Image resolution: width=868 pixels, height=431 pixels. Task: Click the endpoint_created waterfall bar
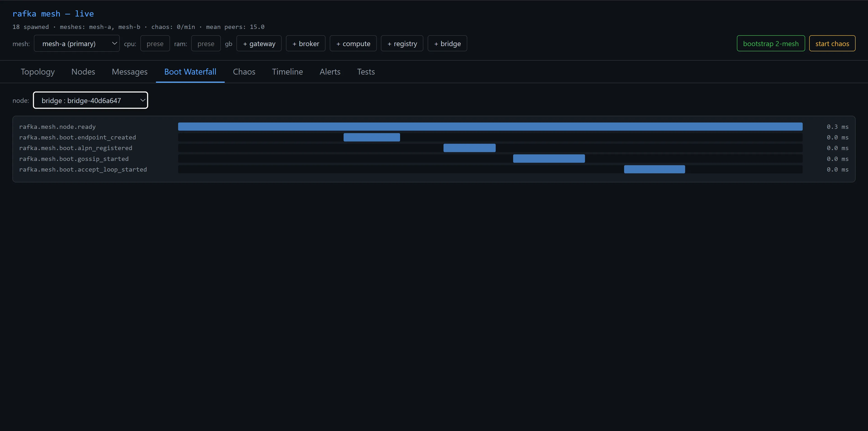(x=372, y=137)
